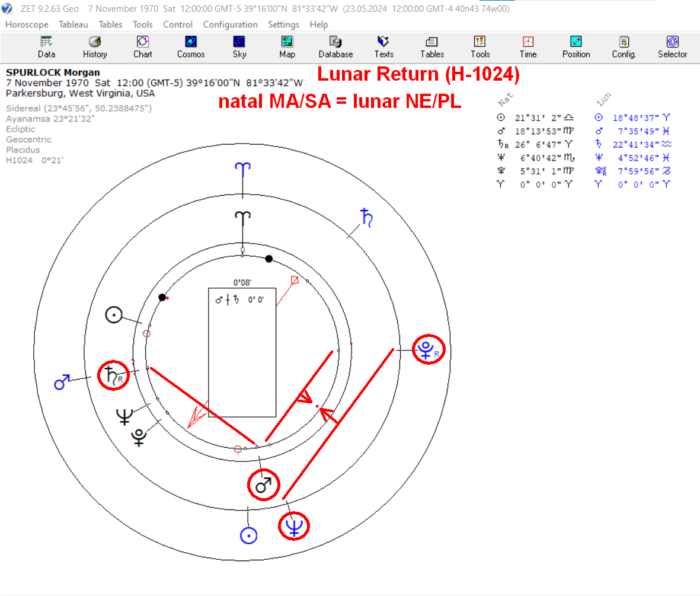Open the Map toolbar icon
Screen dimensions: 700x596
coord(287,47)
